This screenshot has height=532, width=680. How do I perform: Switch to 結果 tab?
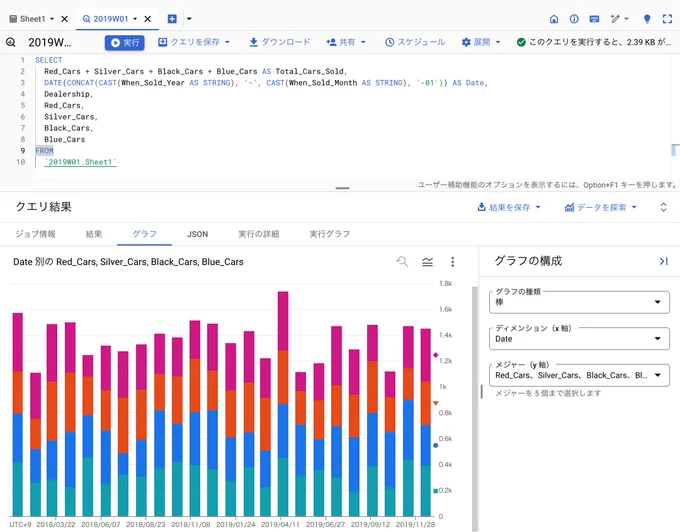pyautogui.click(x=94, y=234)
